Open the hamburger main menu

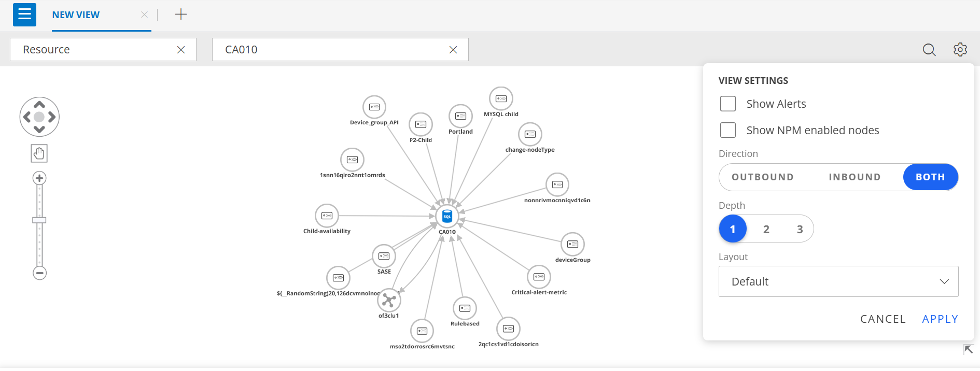(24, 15)
